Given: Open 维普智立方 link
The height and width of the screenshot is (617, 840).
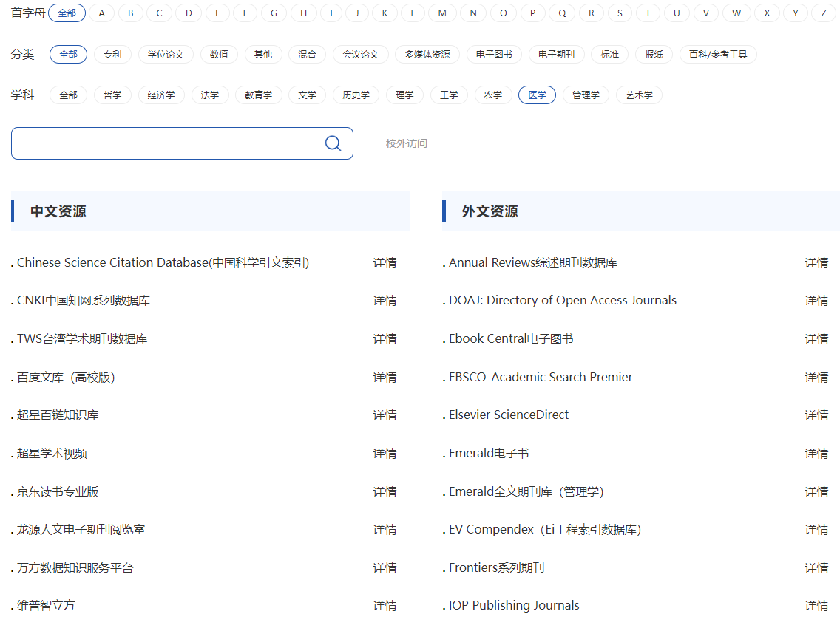Looking at the screenshot, I should (46, 606).
